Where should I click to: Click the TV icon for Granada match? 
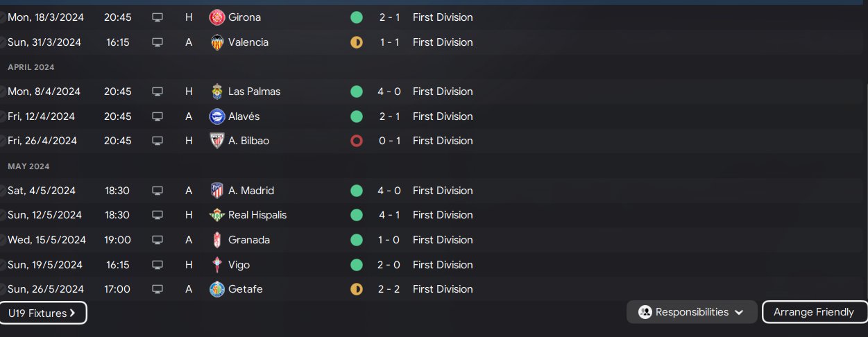[158, 240]
